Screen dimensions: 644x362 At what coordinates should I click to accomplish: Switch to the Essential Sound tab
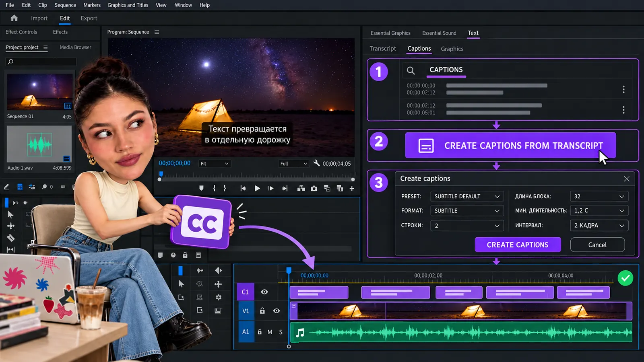click(x=439, y=33)
